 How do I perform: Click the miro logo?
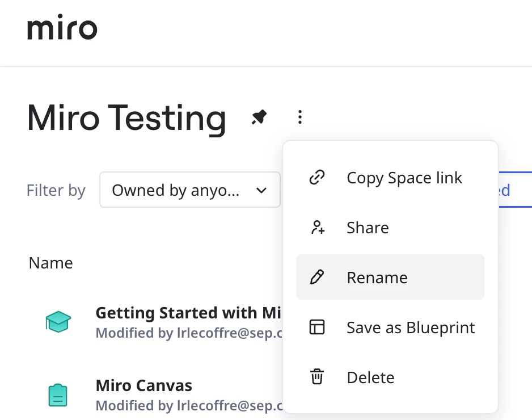click(62, 29)
